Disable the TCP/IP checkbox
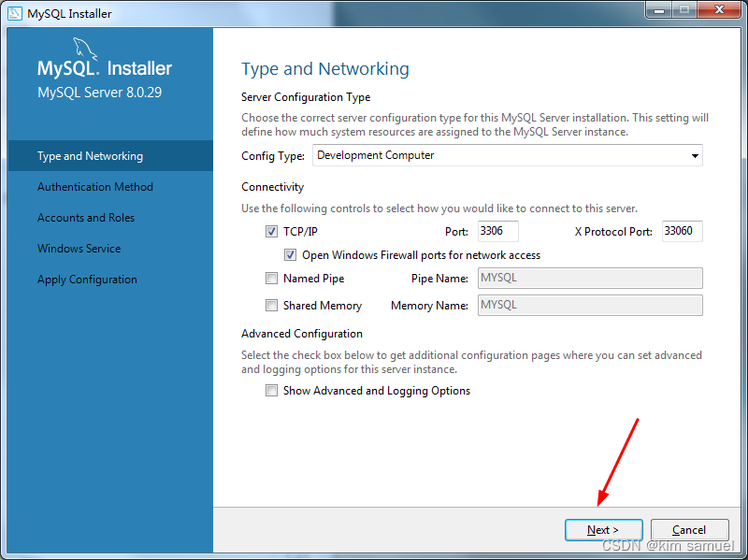Viewport: 748px width, 560px height. point(271,231)
